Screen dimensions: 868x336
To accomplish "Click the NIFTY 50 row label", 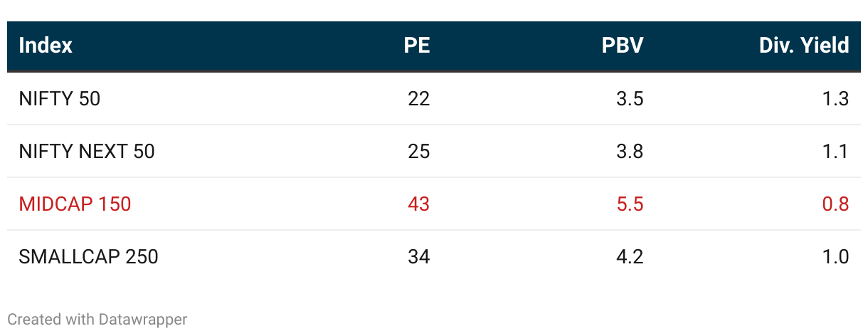I will pyautogui.click(x=60, y=98).
